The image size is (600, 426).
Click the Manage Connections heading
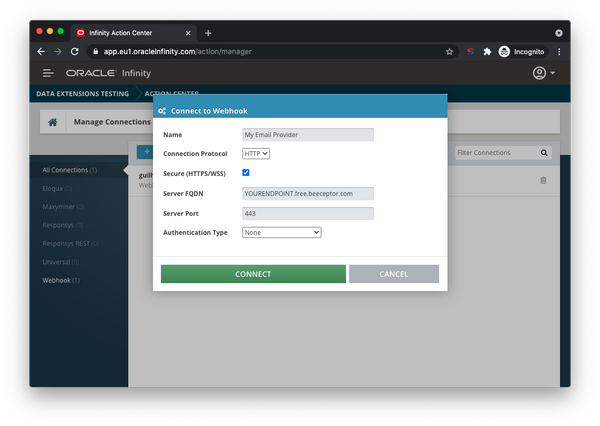coord(112,122)
